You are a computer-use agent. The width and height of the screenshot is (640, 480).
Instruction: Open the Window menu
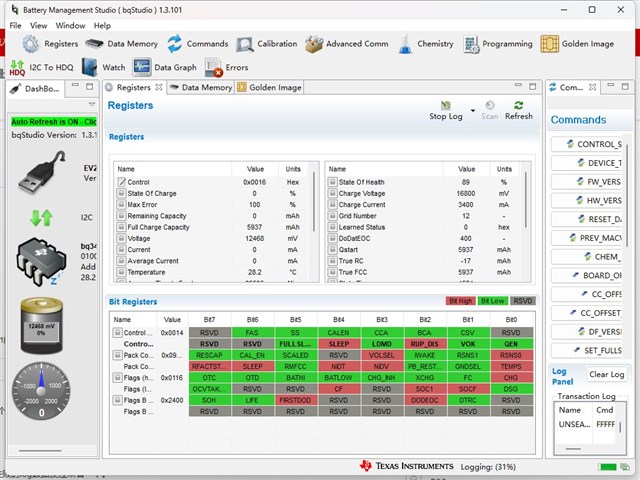pyautogui.click(x=70, y=26)
